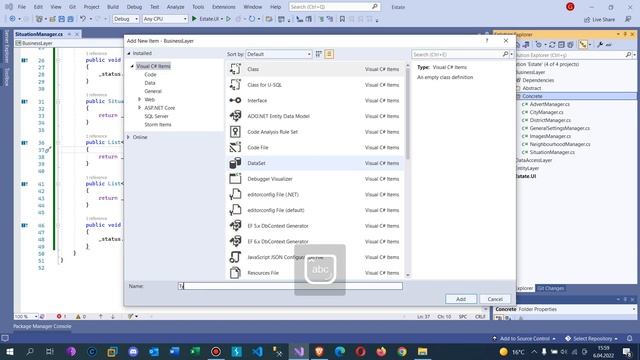Open the Project menu
This screenshot has width=640, height=360.
[91, 7]
